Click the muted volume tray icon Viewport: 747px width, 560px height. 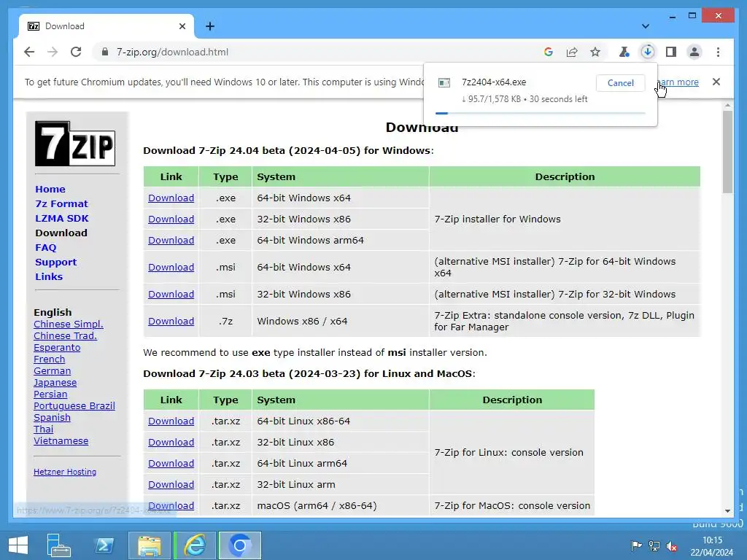(672, 546)
